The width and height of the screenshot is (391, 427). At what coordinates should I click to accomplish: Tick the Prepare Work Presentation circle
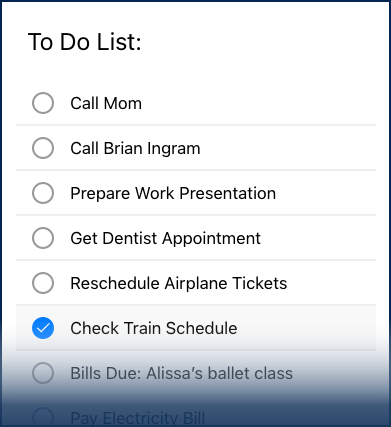click(x=43, y=193)
